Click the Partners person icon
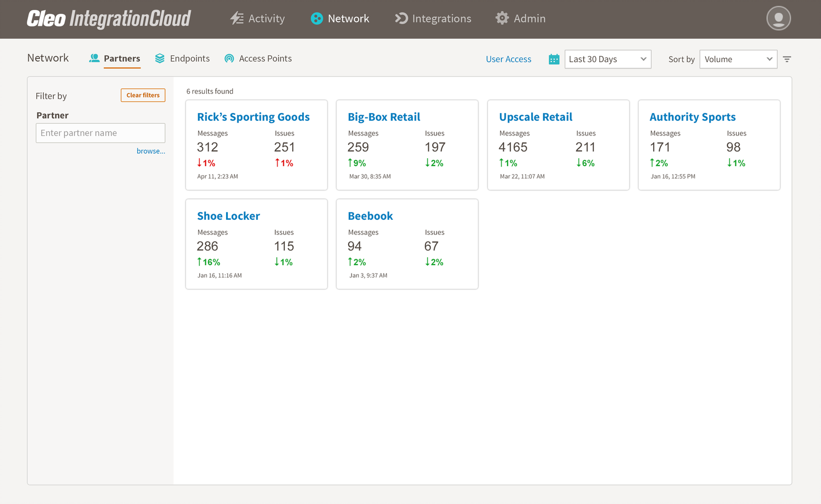The image size is (821, 504). click(x=94, y=58)
